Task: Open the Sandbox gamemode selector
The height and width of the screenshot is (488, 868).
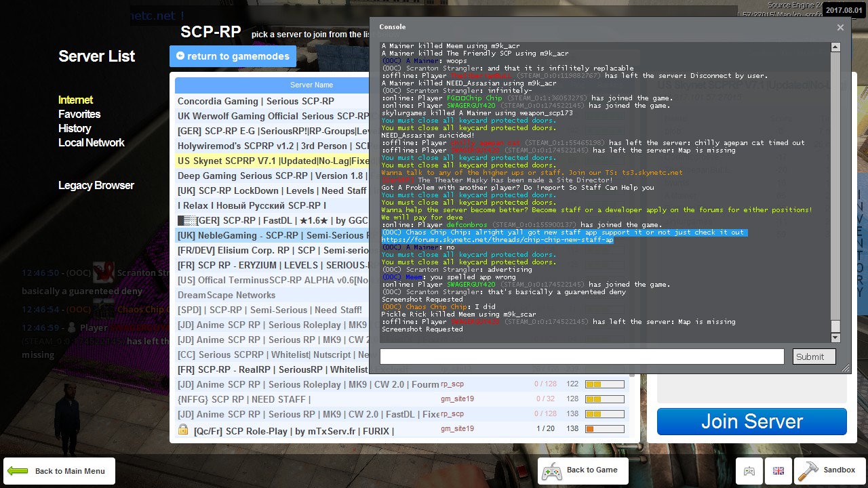Action: click(827, 470)
